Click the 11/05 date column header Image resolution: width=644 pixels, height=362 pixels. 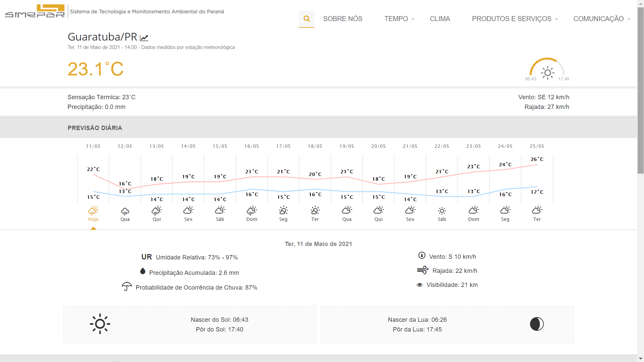tap(93, 146)
